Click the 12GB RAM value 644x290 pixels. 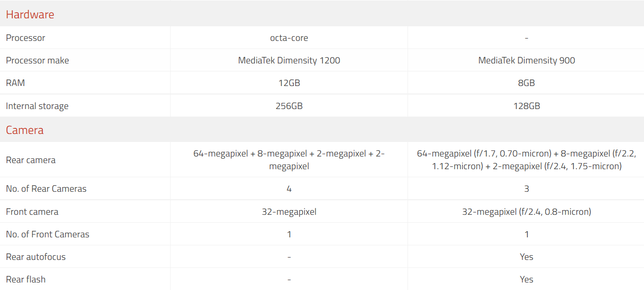(x=289, y=83)
